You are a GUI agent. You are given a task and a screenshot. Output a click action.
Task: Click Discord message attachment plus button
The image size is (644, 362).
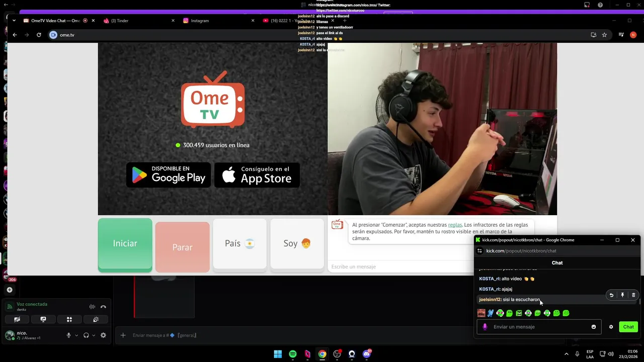click(123, 335)
